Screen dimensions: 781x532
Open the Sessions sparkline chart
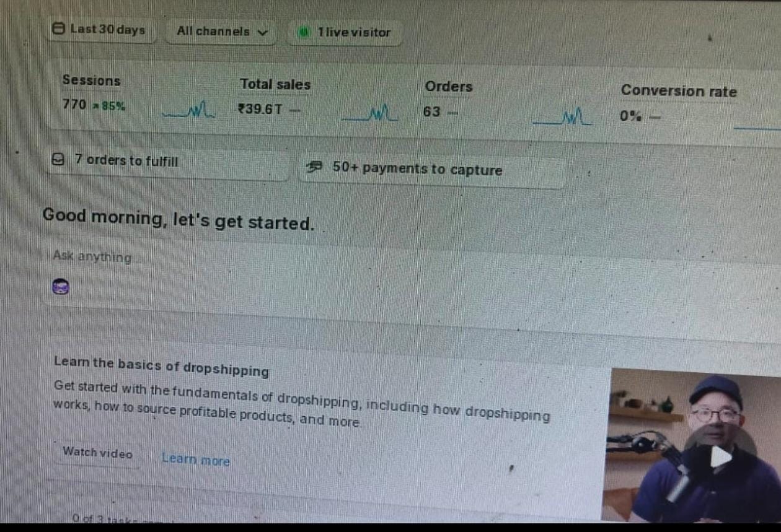(x=188, y=111)
